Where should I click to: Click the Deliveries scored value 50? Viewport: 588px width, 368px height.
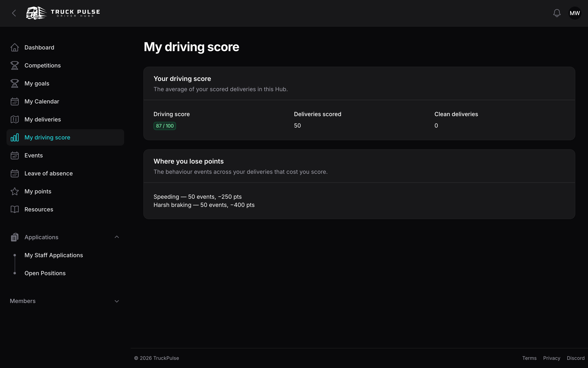(x=297, y=126)
